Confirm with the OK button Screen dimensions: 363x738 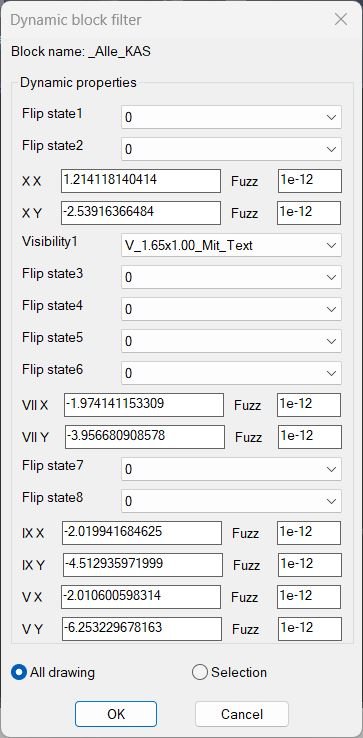pos(116,714)
